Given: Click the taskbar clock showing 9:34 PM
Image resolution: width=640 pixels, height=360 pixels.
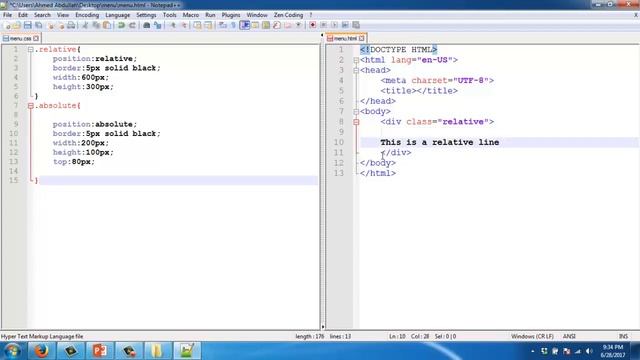Looking at the screenshot, I should (x=613, y=351).
